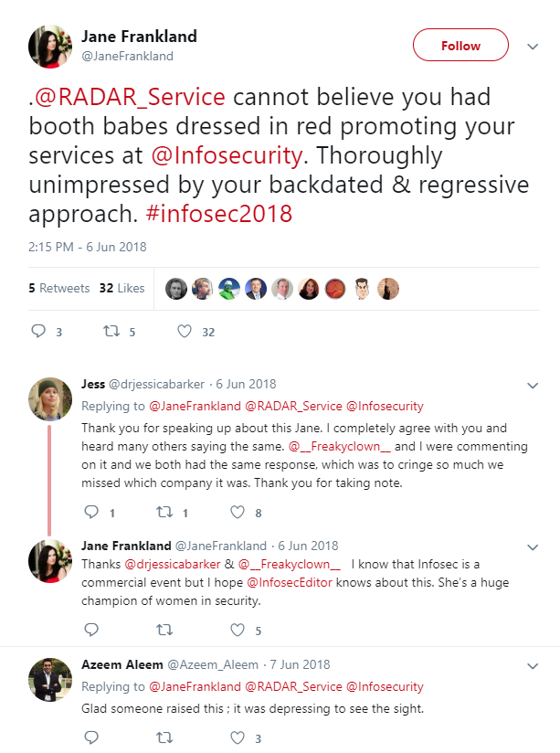This screenshot has width=560, height=753.
Task: View the 32 Likes list
Action: pos(122,288)
